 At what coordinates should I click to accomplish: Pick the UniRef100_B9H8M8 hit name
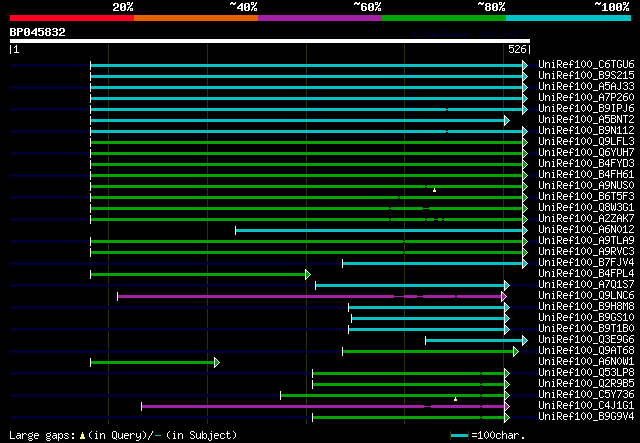coord(586,307)
